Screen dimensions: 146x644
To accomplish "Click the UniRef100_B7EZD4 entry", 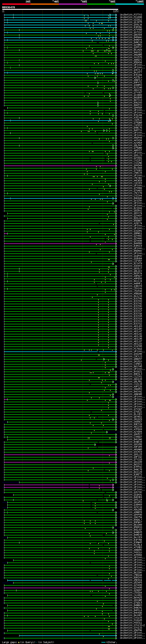I will click(131, 75).
